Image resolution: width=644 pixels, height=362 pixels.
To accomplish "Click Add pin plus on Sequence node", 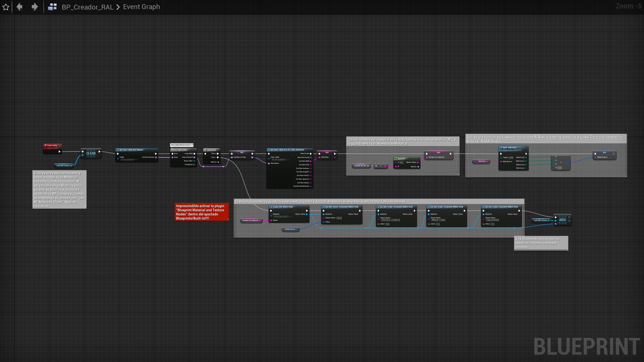I will (x=218, y=162).
